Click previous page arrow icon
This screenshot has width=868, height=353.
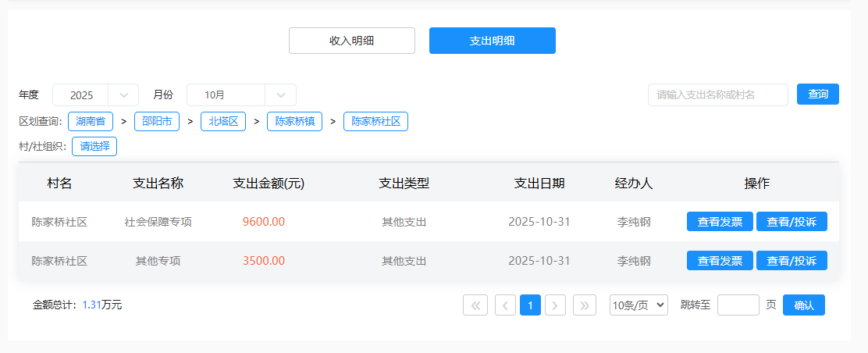coord(505,305)
